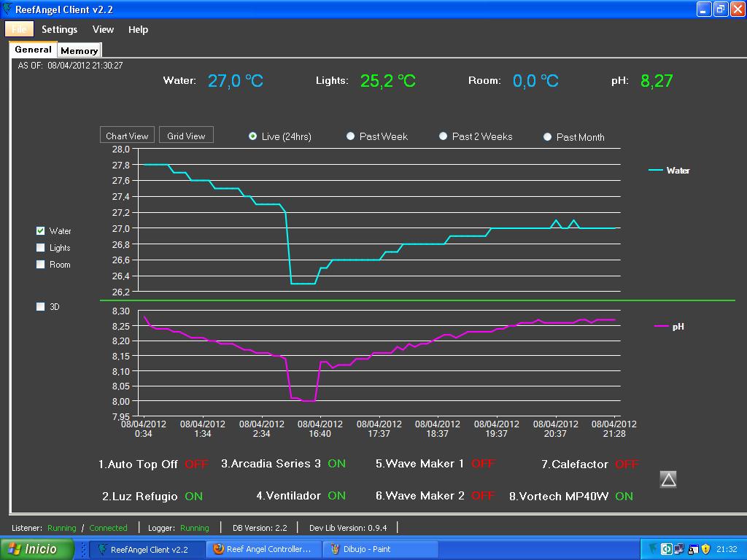Enable the Room checkbox
Viewport: 747px width, 560px height.
point(41,264)
